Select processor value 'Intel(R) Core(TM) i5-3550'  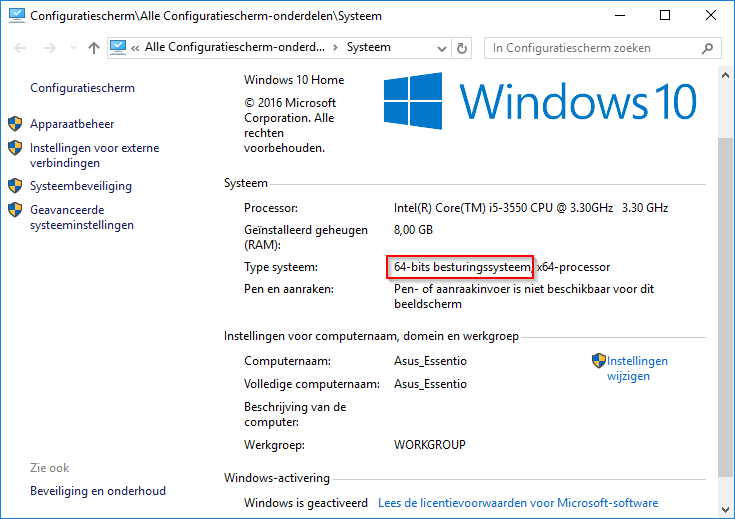(x=461, y=208)
